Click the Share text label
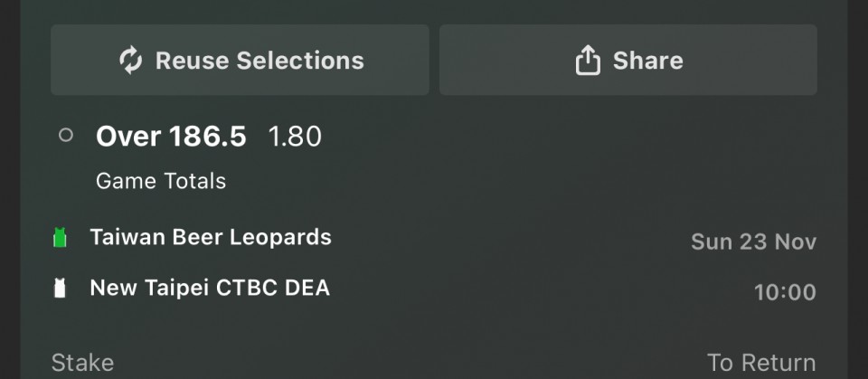 tap(647, 61)
